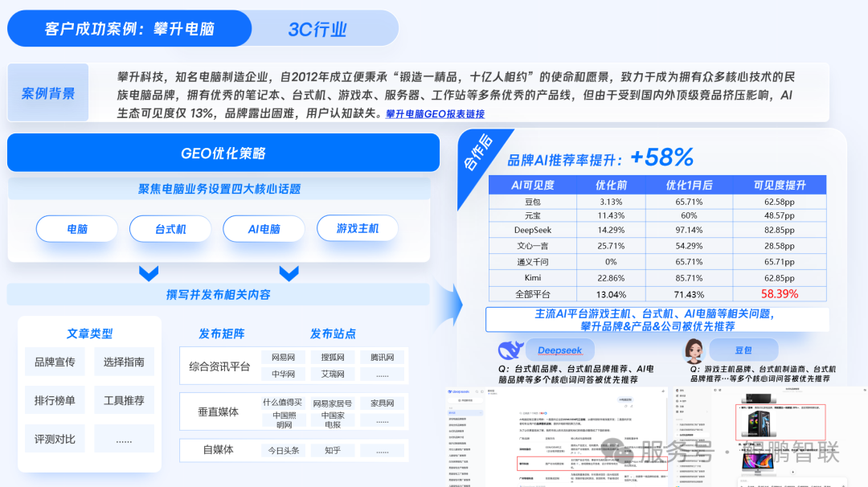
Task: Click the +58% recommendation rate figure
Action: (x=661, y=158)
